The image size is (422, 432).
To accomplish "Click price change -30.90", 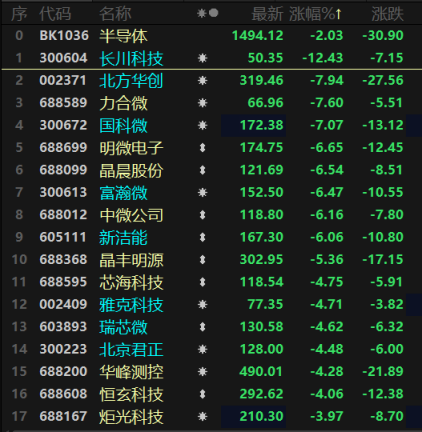I will pyautogui.click(x=383, y=35).
